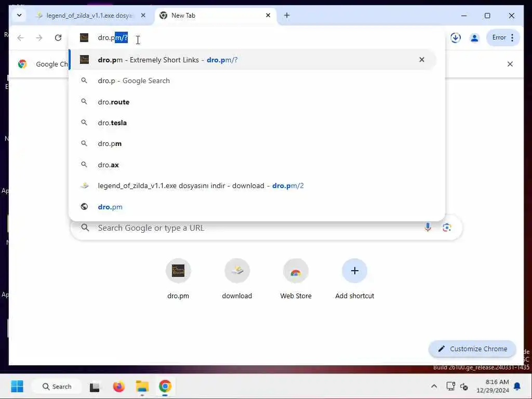
Task: Open a new tab with plus button
Action: click(287, 15)
